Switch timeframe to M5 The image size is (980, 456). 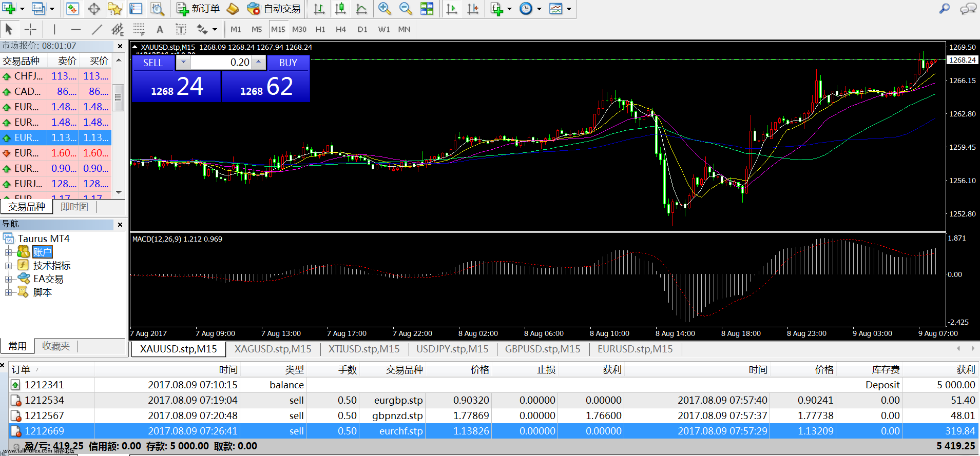(x=257, y=29)
